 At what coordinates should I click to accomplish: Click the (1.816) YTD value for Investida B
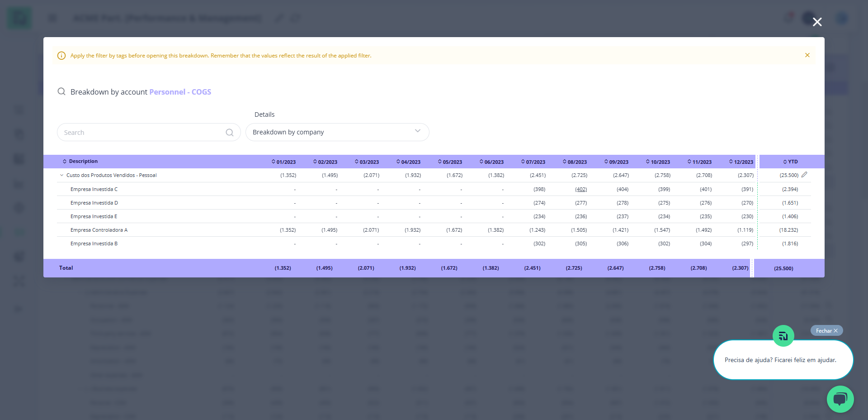click(x=790, y=243)
